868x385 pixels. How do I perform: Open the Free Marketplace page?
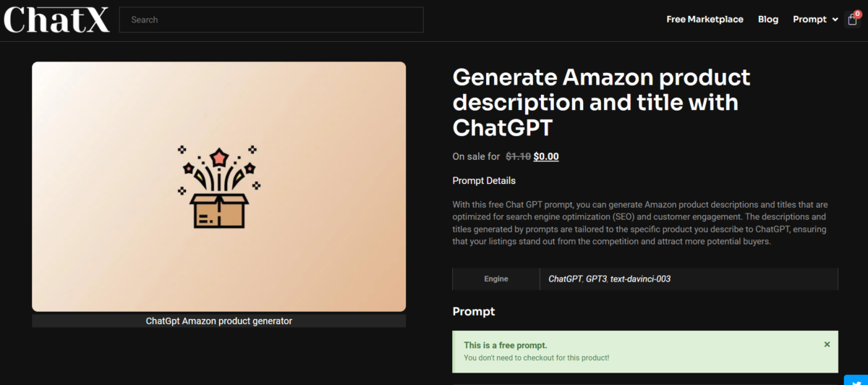tap(705, 20)
